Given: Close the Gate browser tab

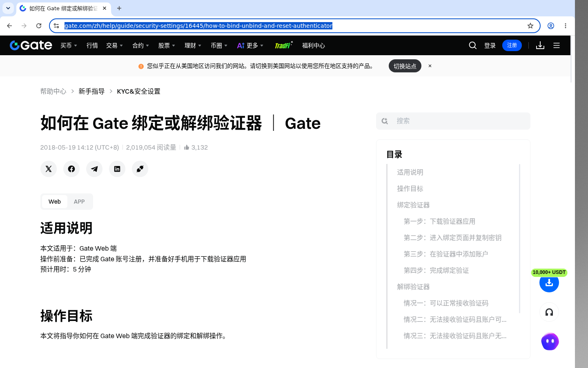Looking at the screenshot, I should tap(105, 8).
